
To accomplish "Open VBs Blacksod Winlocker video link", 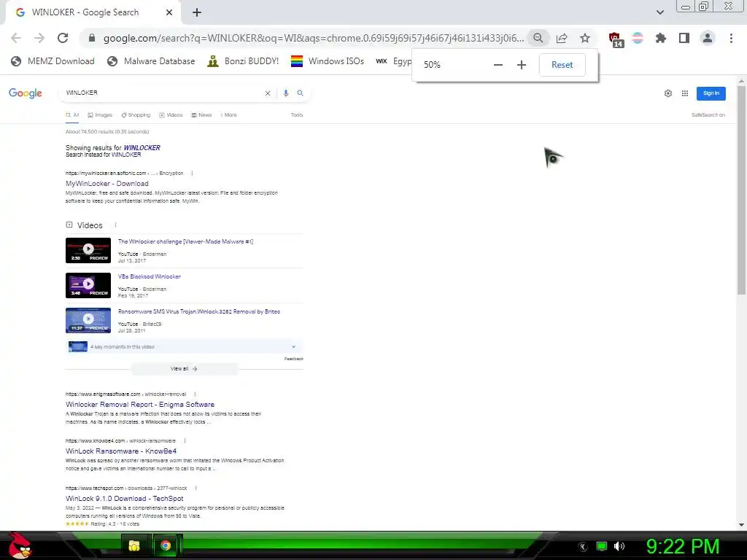I will coord(149,276).
